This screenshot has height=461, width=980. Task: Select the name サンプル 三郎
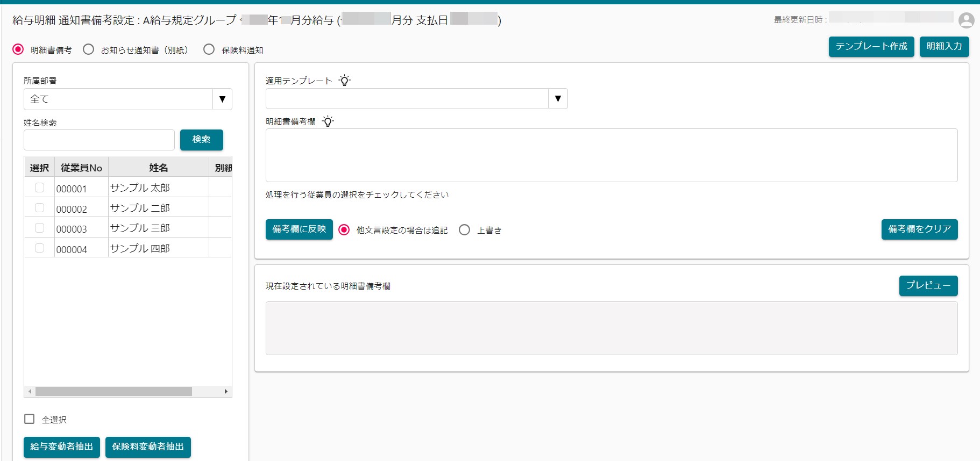click(140, 228)
